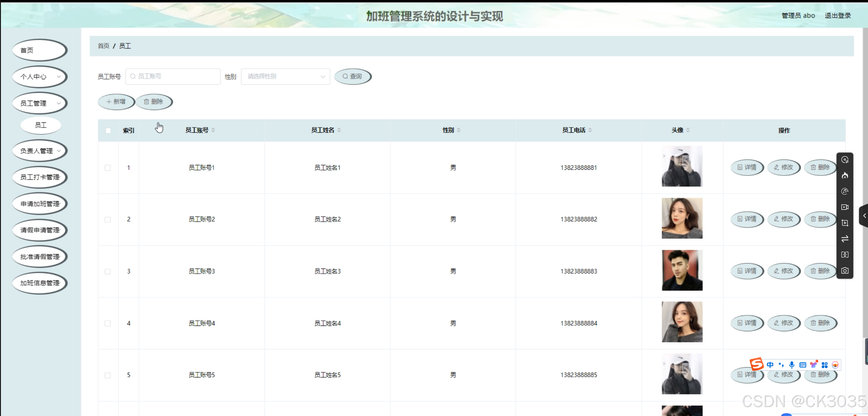Open the Sogou input toolbox icon
The width and height of the screenshot is (868, 416).
pyautogui.click(x=825, y=365)
